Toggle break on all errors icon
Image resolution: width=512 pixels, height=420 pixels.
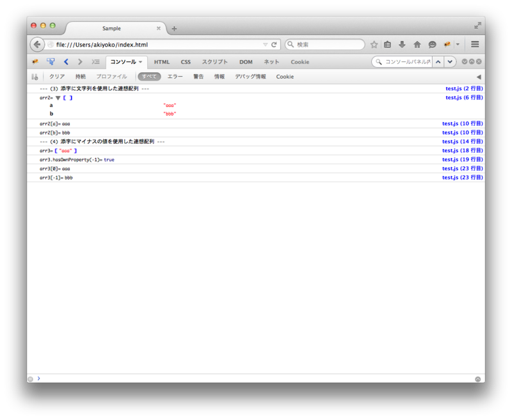[35, 77]
